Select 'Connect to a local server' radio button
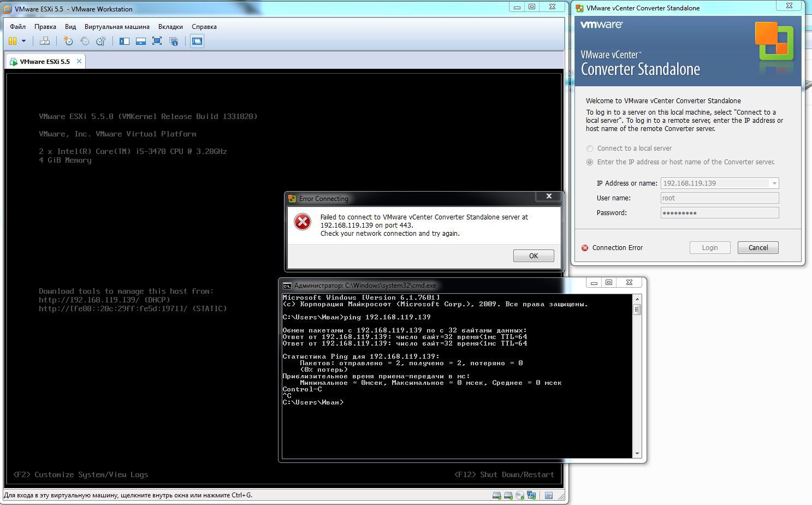This screenshot has width=812, height=505. (590, 148)
